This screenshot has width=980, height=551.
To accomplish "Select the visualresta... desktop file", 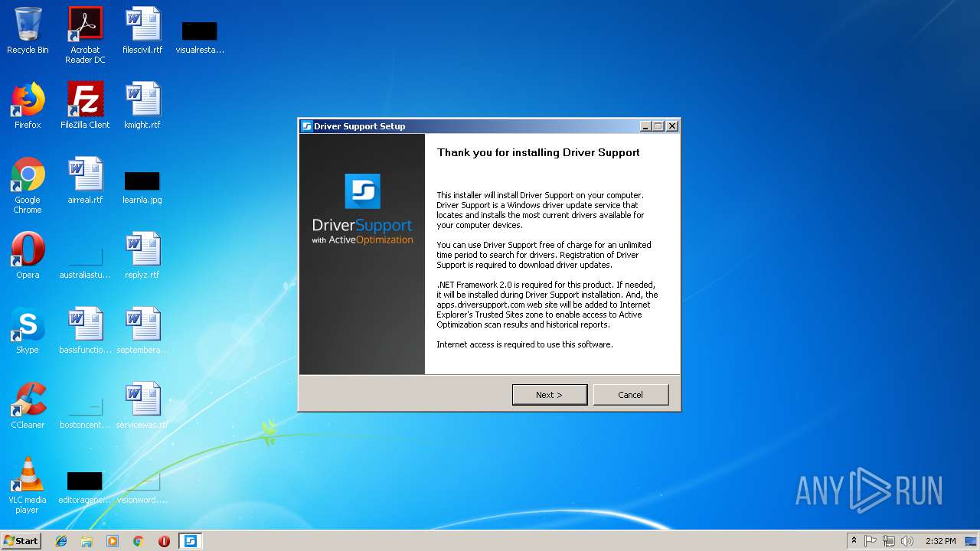I will click(200, 35).
